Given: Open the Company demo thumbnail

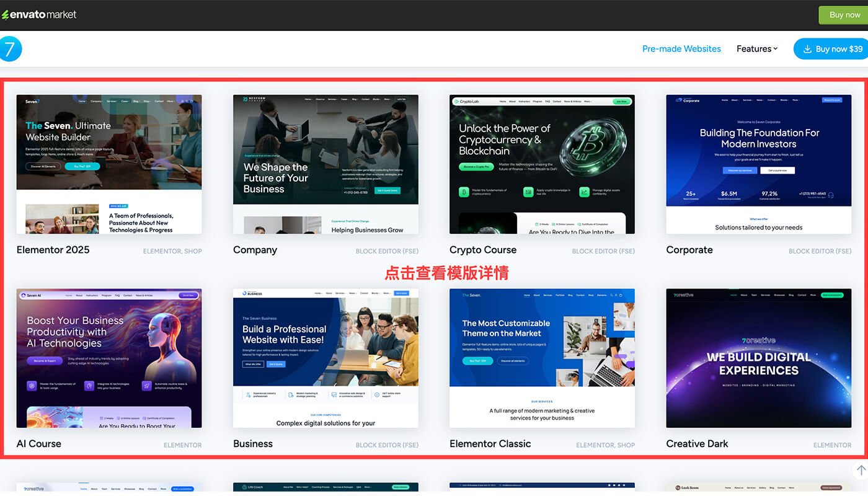Looking at the screenshot, I should 325,164.
